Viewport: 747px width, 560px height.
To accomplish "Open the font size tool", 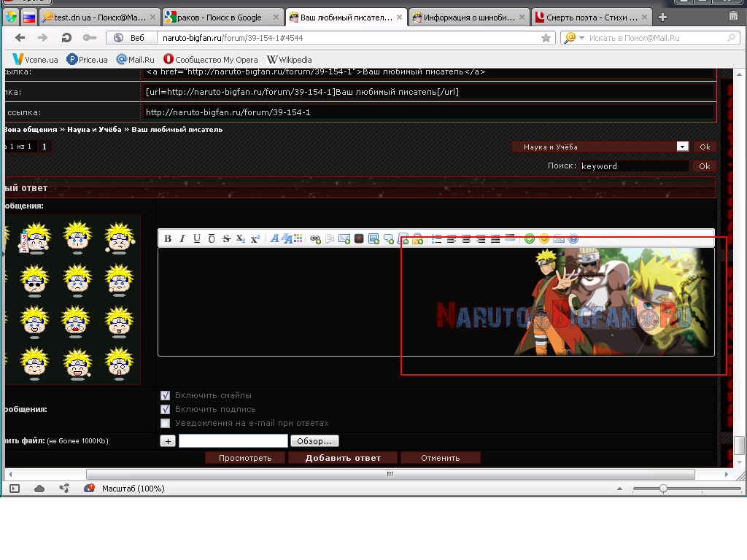I will pos(287,238).
